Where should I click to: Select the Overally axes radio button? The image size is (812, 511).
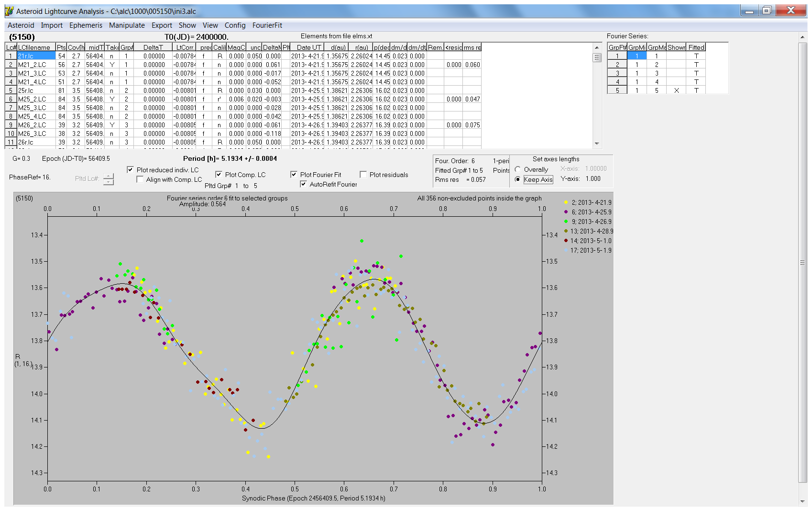(518, 169)
